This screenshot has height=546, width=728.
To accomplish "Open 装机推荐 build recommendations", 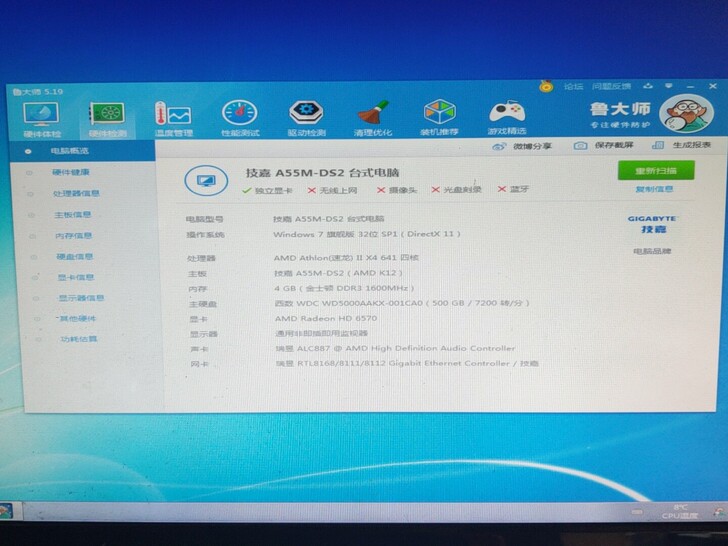I will pos(439,117).
